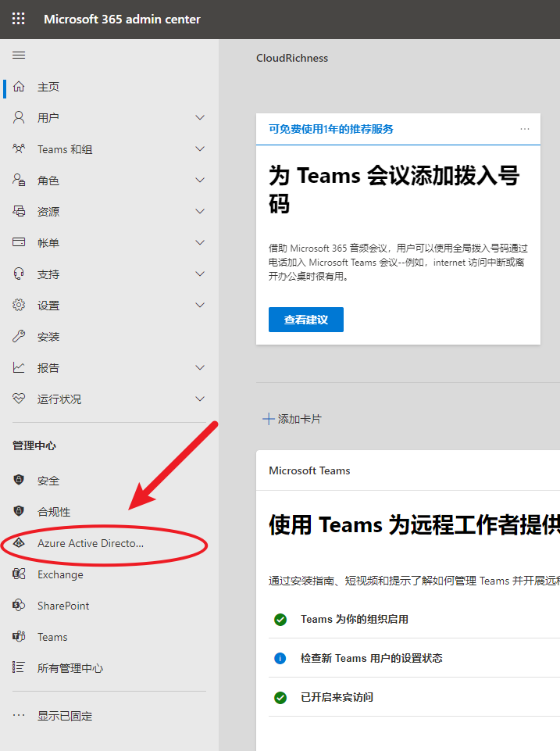The height and width of the screenshot is (751, 560).
Task: Select Compliance (合规性) in the sidebar
Action: [53, 512]
